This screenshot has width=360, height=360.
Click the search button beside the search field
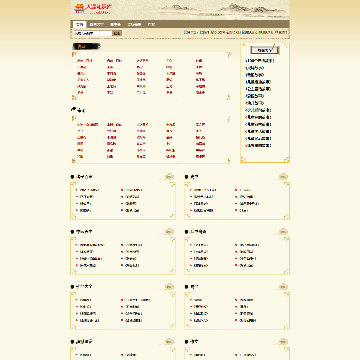117,33
